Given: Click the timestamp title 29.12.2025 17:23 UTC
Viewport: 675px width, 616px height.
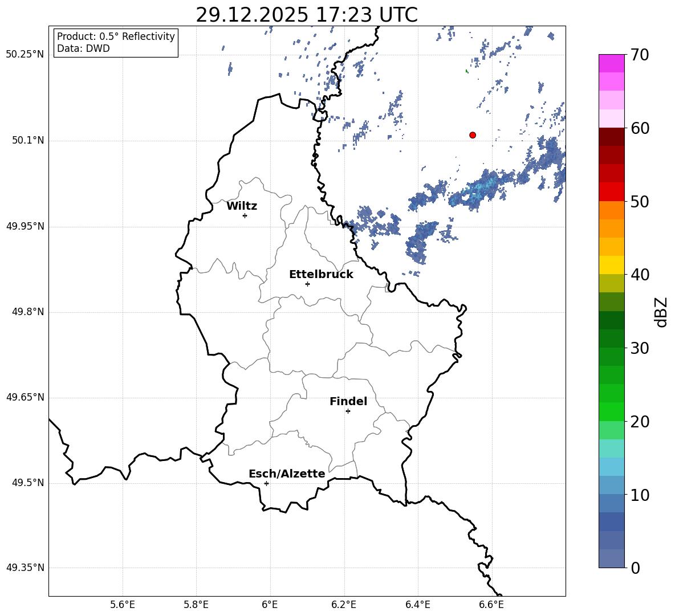Looking at the screenshot, I should tap(307, 15).
